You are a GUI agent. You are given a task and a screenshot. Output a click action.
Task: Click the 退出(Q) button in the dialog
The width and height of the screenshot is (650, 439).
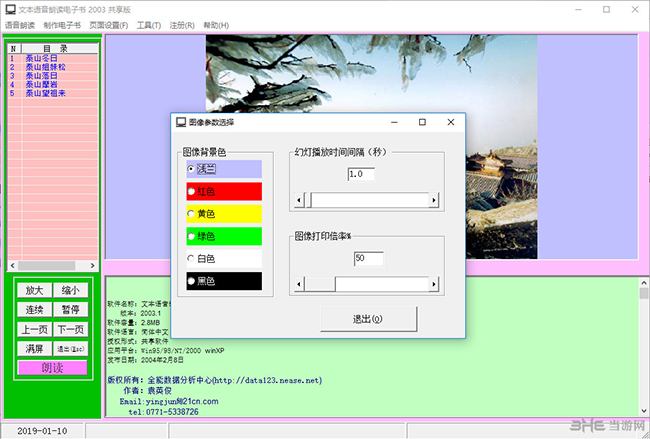point(368,319)
